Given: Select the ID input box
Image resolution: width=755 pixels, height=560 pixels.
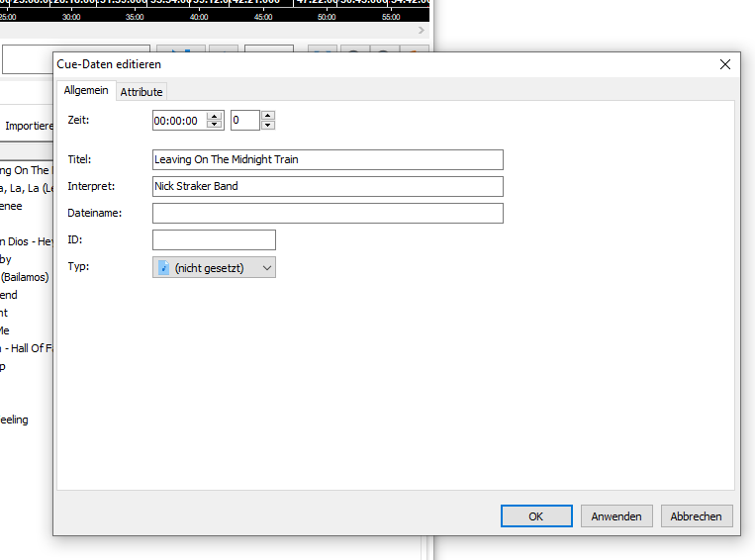Looking at the screenshot, I should click(x=214, y=240).
